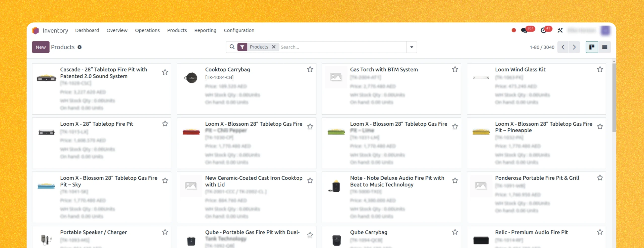Screen dimensions: 644x248
Task: Switch to Kanban view
Action: point(592,47)
